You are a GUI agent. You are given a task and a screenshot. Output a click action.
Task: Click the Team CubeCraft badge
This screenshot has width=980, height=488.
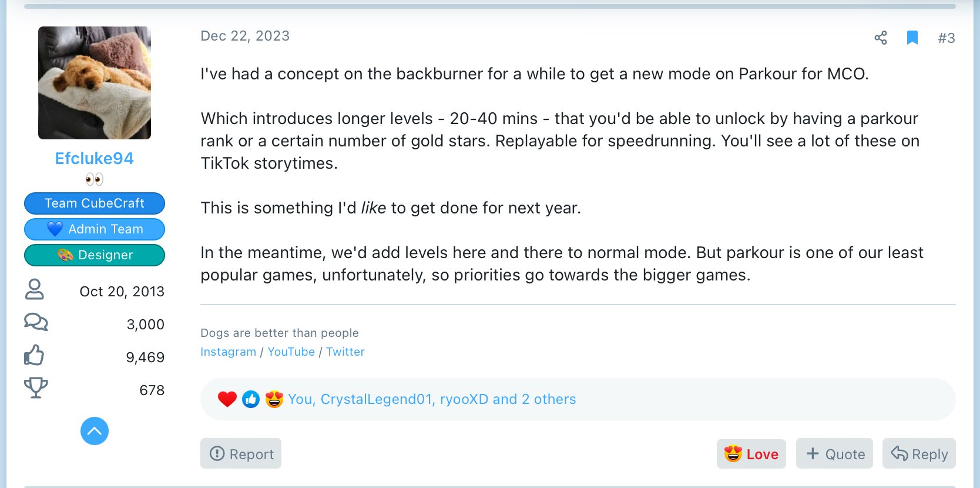[x=95, y=203]
